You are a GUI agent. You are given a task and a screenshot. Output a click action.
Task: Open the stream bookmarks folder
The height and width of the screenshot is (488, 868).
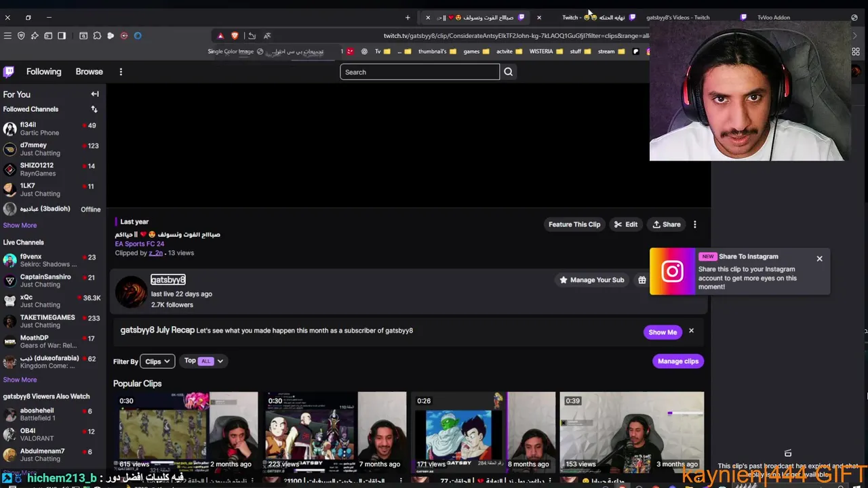pyautogui.click(x=610, y=52)
